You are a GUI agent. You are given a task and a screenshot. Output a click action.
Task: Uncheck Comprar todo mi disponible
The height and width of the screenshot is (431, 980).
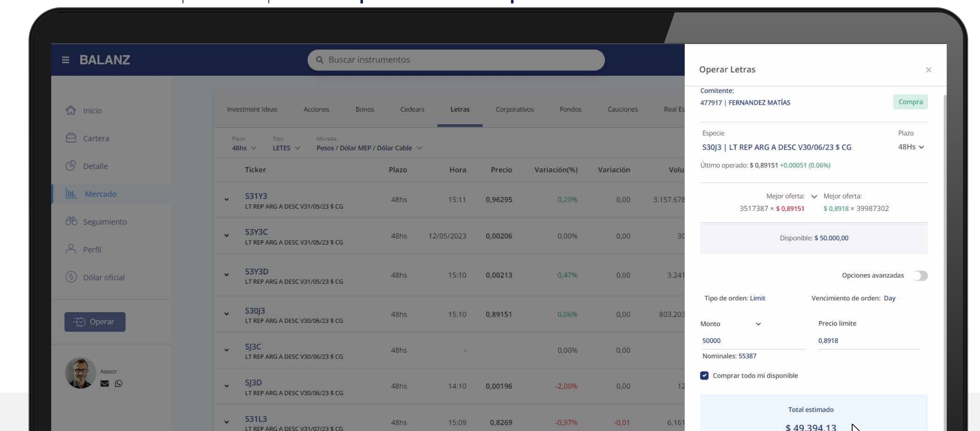pyautogui.click(x=704, y=375)
